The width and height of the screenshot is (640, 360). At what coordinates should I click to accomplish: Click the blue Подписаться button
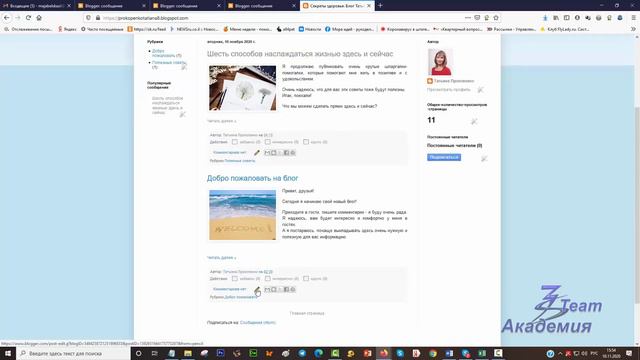(x=444, y=157)
